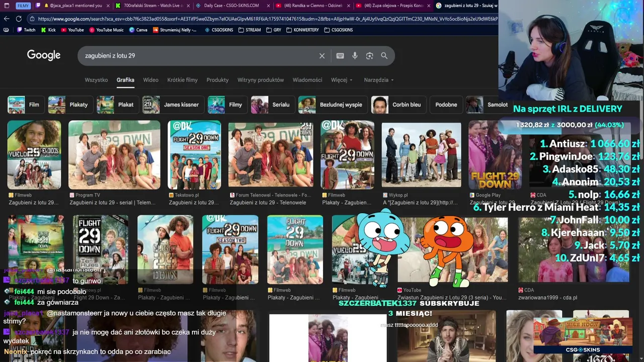Go back with the browser back arrow
The image size is (644, 362).
pyautogui.click(x=7, y=19)
